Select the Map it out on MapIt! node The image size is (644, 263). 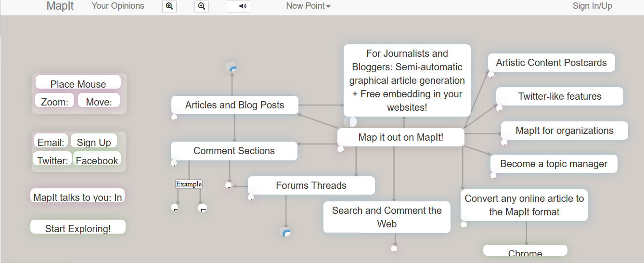click(401, 137)
